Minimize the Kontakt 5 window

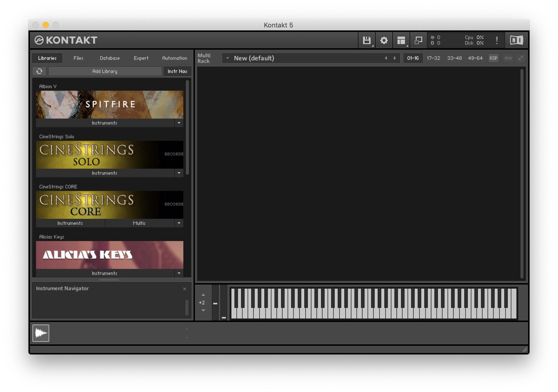pyautogui.click(x=45, y=25)
